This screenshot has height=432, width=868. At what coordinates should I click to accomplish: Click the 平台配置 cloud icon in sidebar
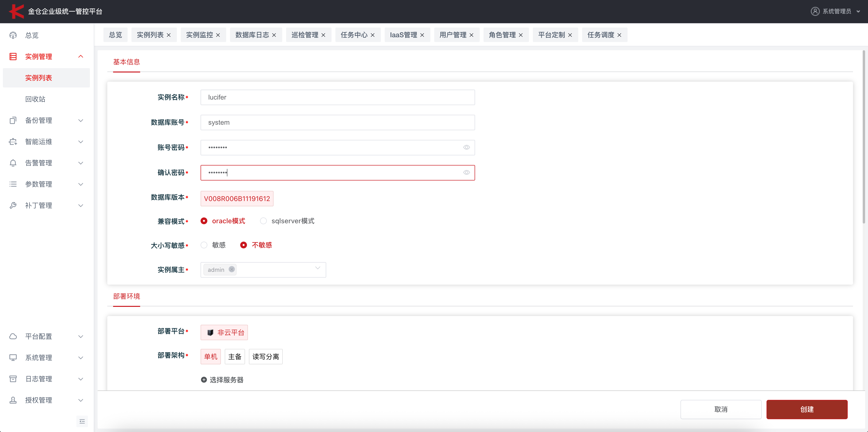pyautogui.click(x=13, y=336)
